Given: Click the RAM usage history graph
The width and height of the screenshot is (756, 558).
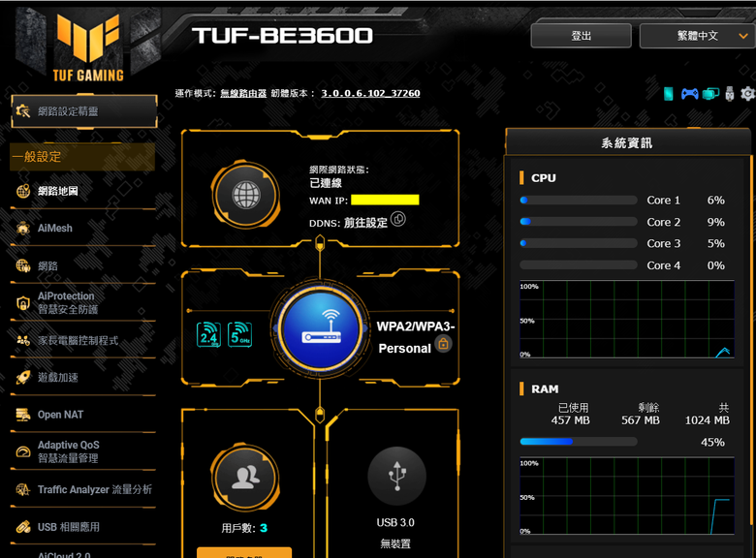Looking at the screenshot, I should pos(627,496).
